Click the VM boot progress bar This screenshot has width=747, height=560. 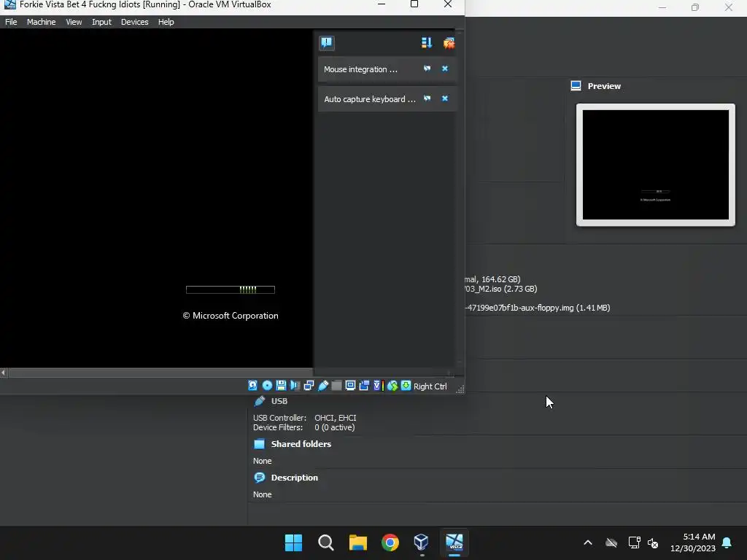pos(230,289)
